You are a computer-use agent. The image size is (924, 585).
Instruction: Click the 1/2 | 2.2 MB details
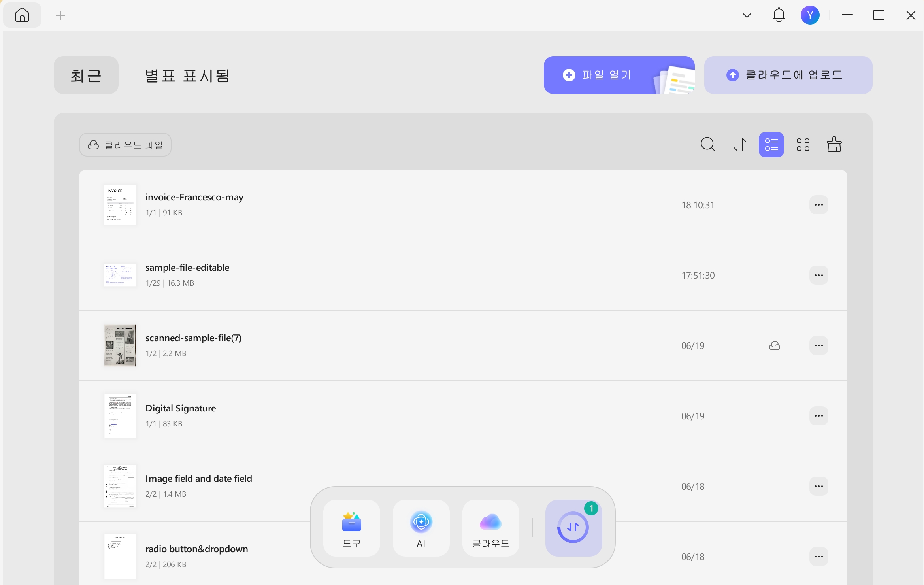[166, 353]
